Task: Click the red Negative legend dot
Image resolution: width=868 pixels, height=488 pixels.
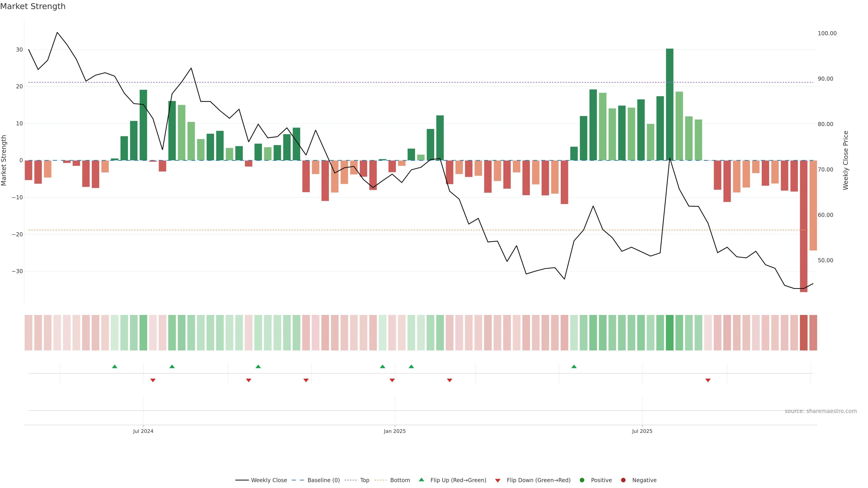Action: tap(623, 480)
